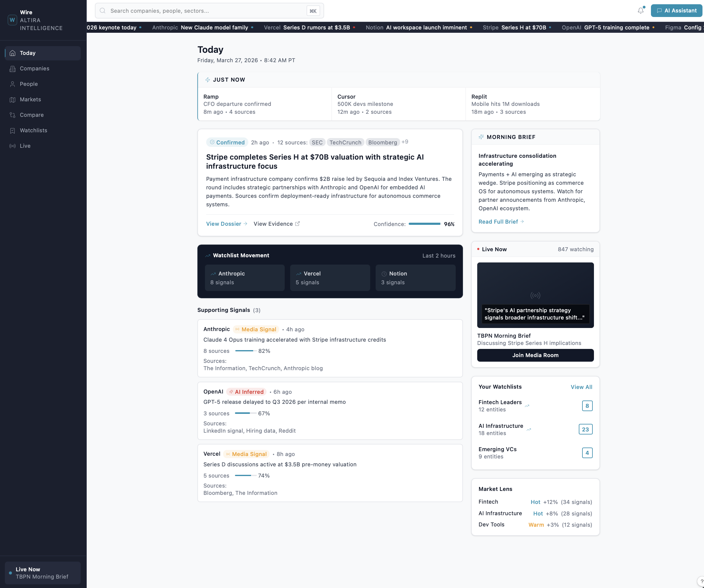Open the Live broadcast icon in sidebar
Viewport: 704px width, 588px height.
tap(12, 146)
